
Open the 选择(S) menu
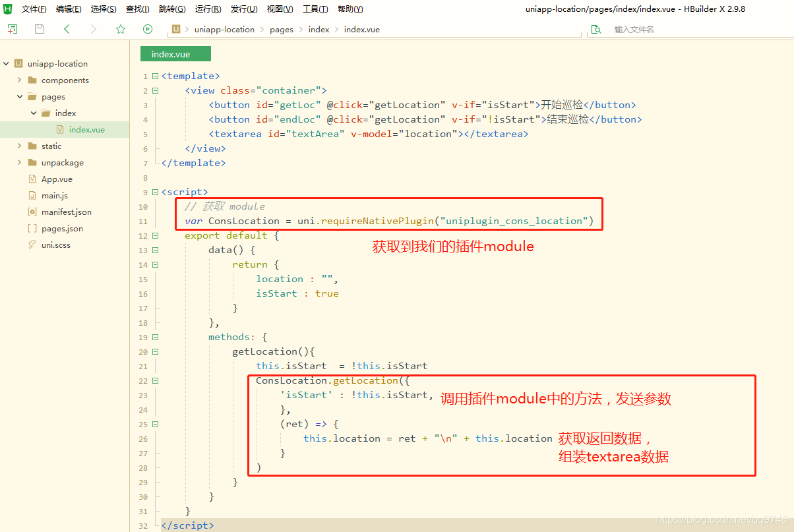point(104,9)
